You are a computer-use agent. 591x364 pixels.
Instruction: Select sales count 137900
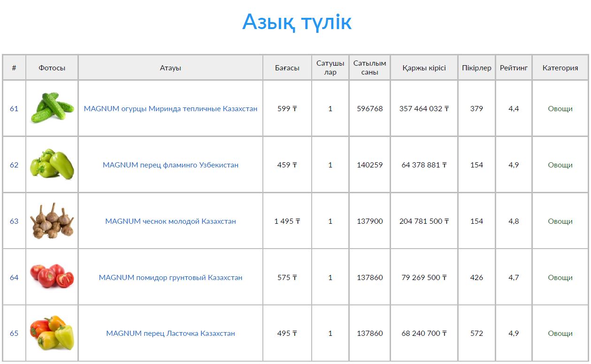coord(370,221)
